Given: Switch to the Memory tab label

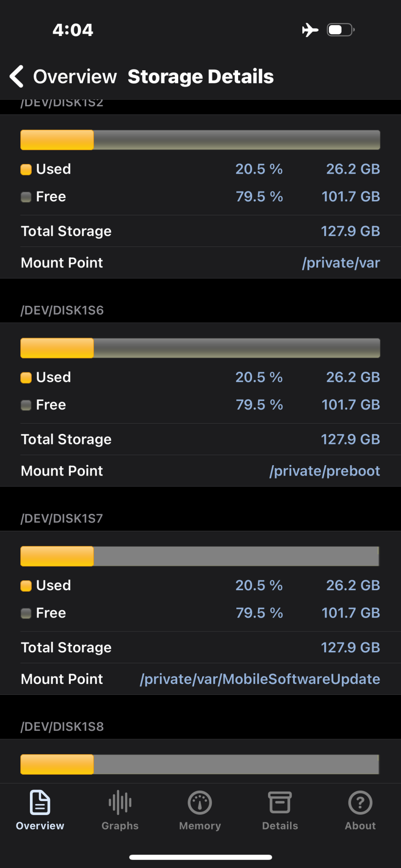Looking at the screenshot, I should click(200, 826).
